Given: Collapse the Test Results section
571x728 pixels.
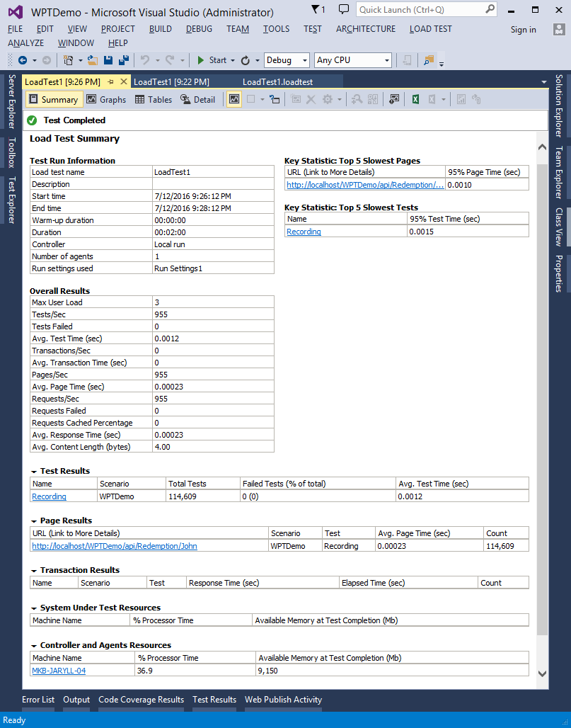Looking at the screenshot, I should pyautogui.click(x=34, y=472).
